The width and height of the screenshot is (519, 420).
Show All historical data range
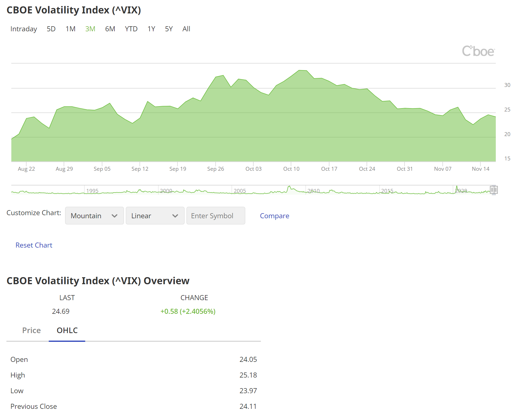(186, 29)
